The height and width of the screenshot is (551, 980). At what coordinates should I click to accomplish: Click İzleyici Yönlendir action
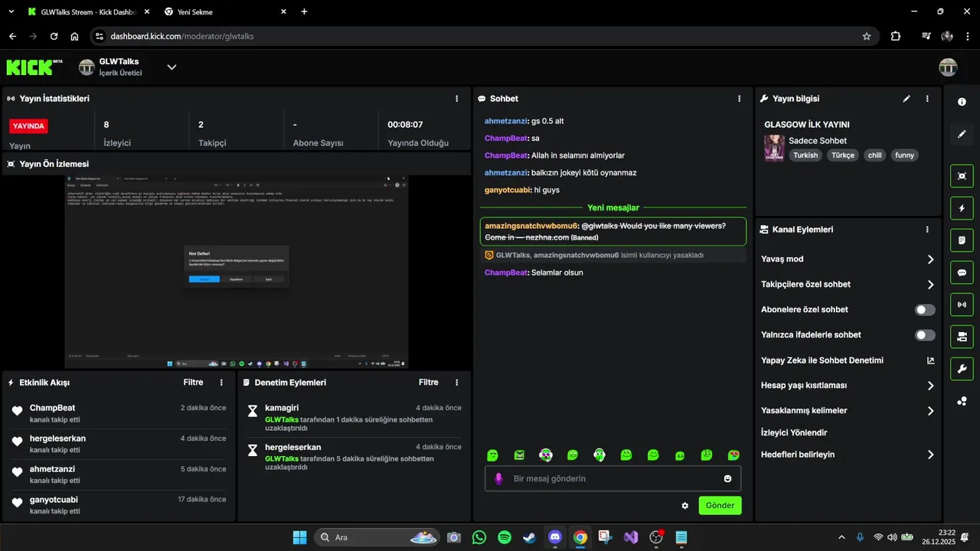tap(794, 432)
